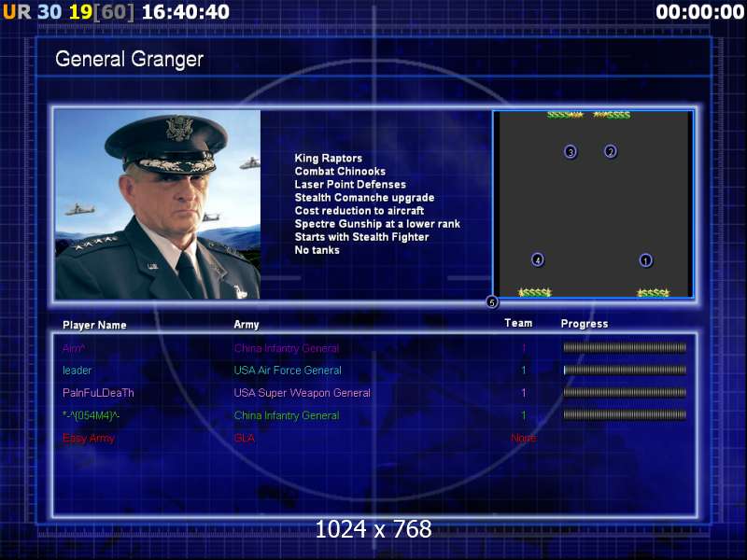Select start position marker 3 on the map

click(571, 151)
